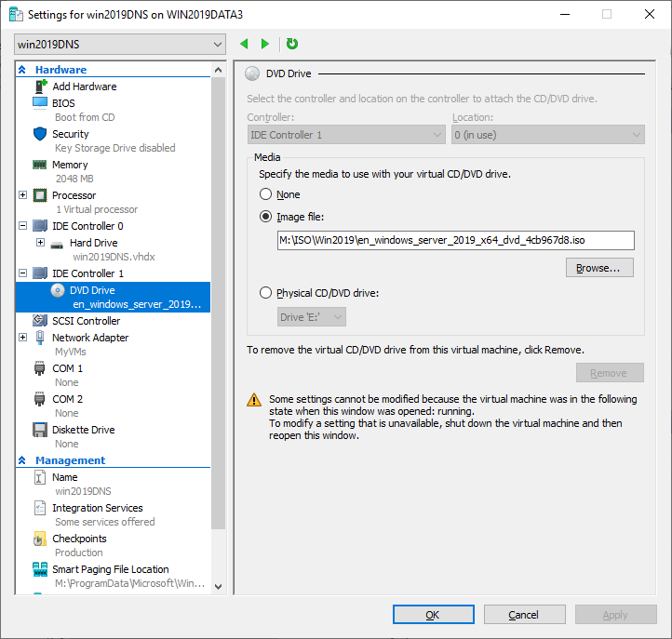The height and width of the screenshot is (639, 672).
Task: Click the 'Key Storage Drive disabled' text
Action: pyautogui.click(x=114, y=148)
